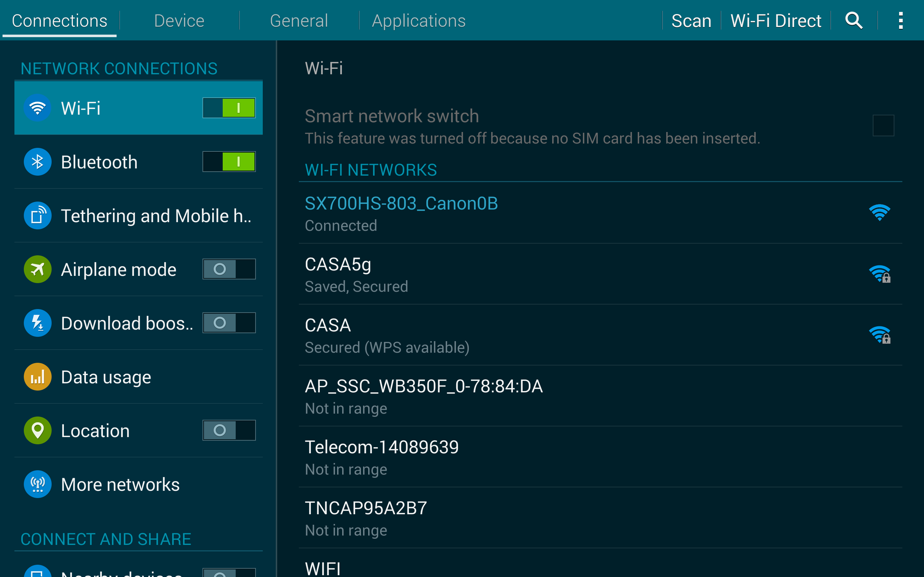Image resolution: width=924 pixels, height=577 pixels.
Task: Check the Smart network switch checkbox
Action: [884, 125]
